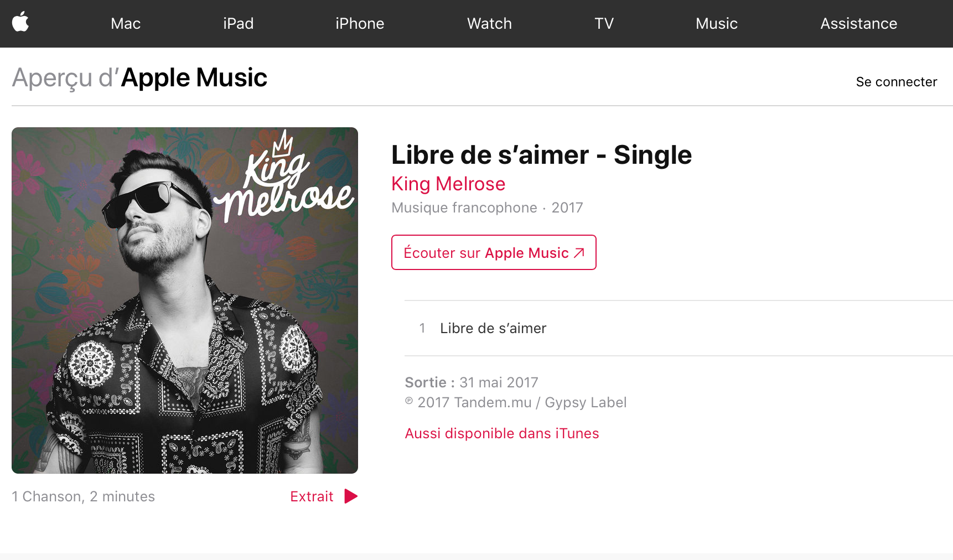Image resolution: width=953 pixels, height=560 pixels.
Task: Click Aussi disponible dans iTunes link
Action: [502, 433]
